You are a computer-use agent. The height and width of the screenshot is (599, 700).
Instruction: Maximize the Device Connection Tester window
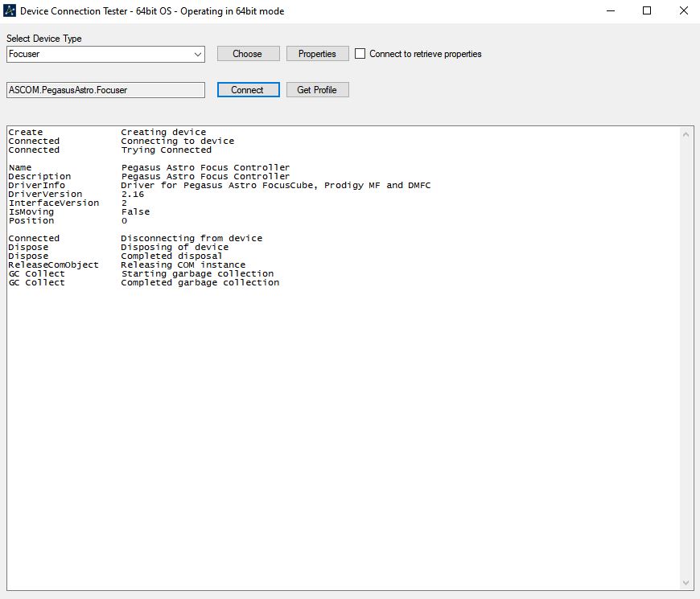click(647, 10)
